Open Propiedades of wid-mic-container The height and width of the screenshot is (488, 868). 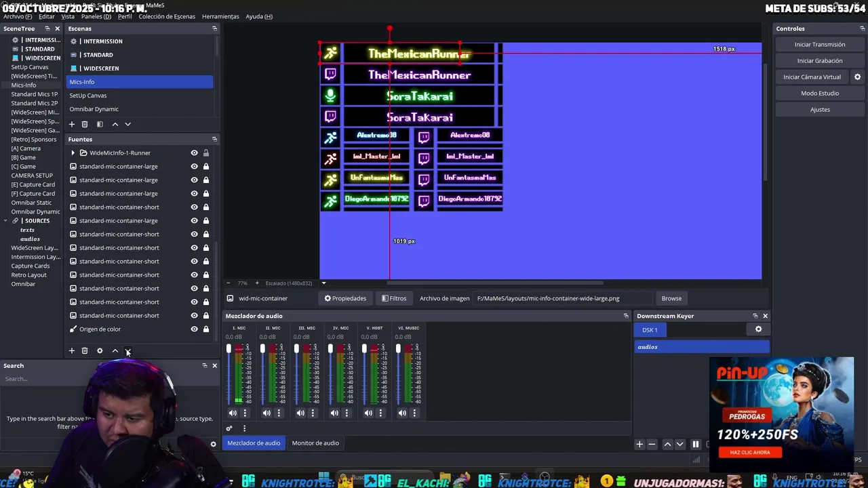coord(345,298)
